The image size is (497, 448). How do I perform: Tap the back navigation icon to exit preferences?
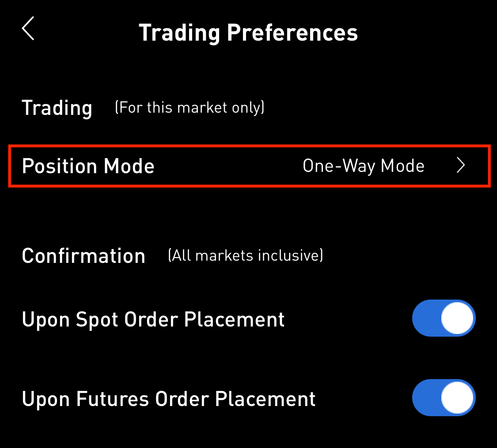pos(27,29)
